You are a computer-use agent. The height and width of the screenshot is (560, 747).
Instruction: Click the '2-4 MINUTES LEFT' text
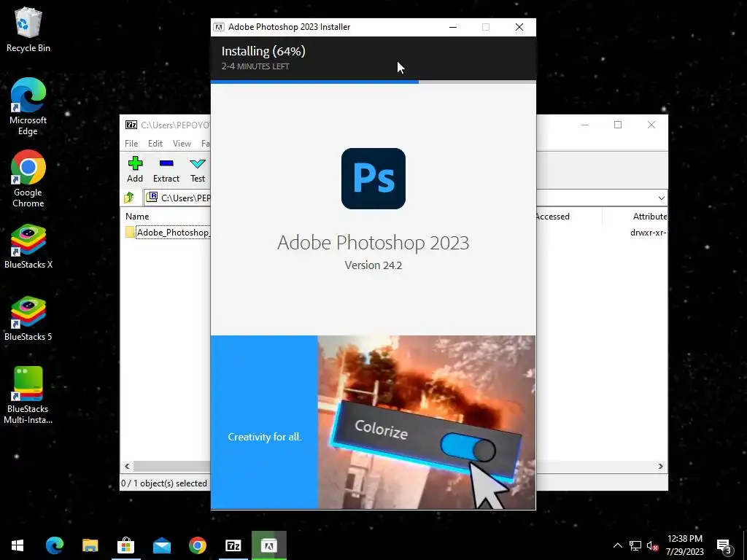click(x=255, y=66)
